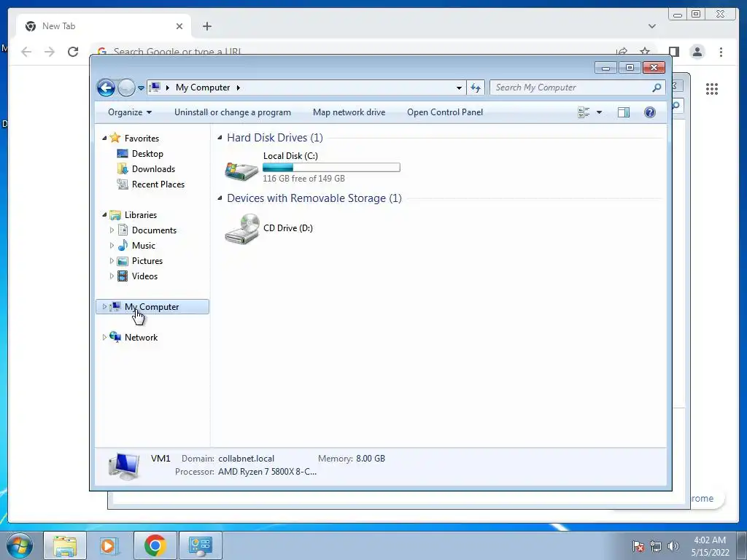
Task: Refresh the My Computer view
Action: click(476, 87)
